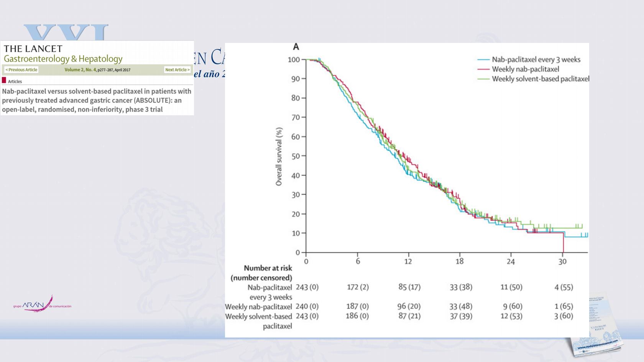Click the y-axis tick label 100
Screen dimensions: 644x362
[x=294, y=60]
